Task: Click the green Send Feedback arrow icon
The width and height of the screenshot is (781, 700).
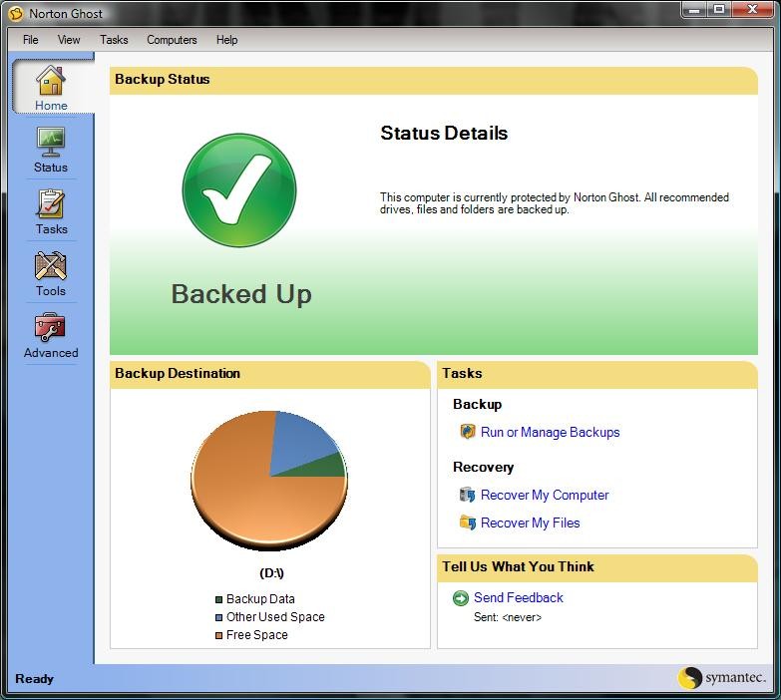Action: pos(461,597)
